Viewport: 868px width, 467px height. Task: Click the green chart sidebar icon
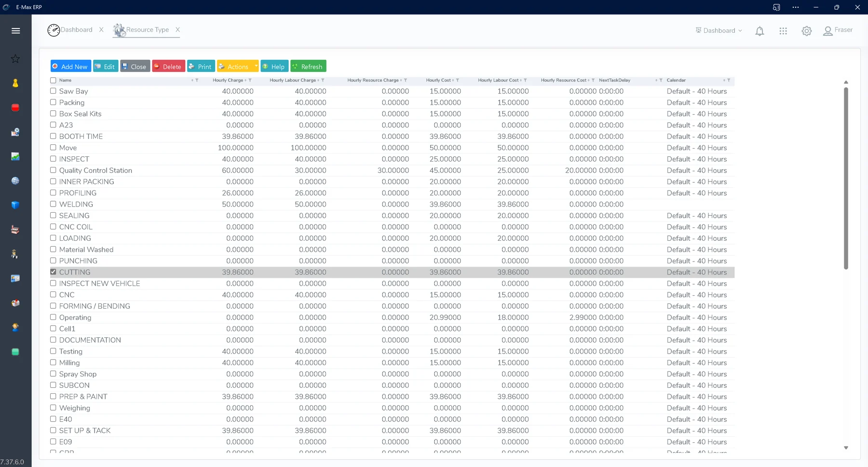tap(15, 156)
